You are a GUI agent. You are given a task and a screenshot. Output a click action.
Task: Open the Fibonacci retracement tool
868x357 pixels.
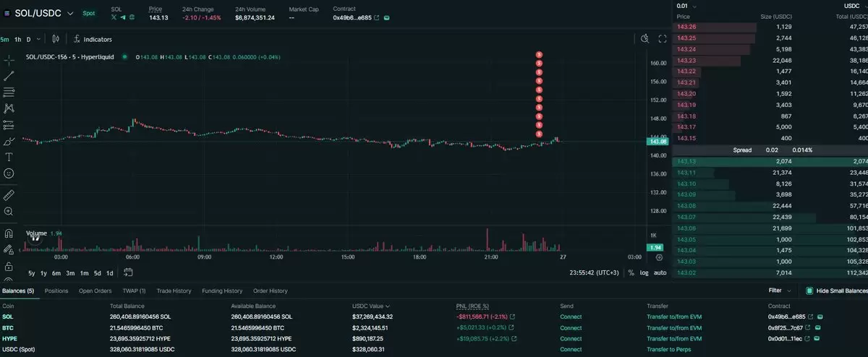tap(9, 92)
